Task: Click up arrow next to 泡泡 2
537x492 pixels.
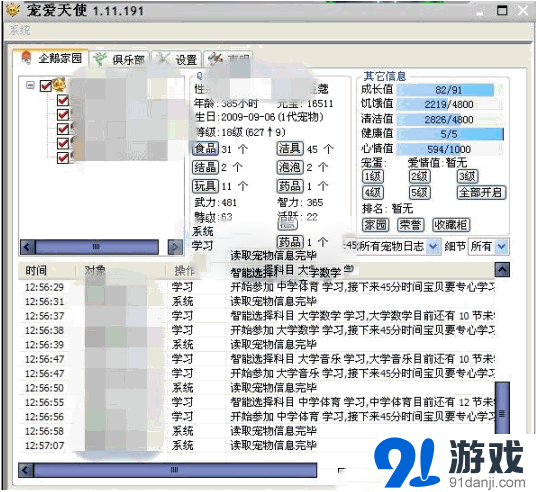Action: (323, 167)
